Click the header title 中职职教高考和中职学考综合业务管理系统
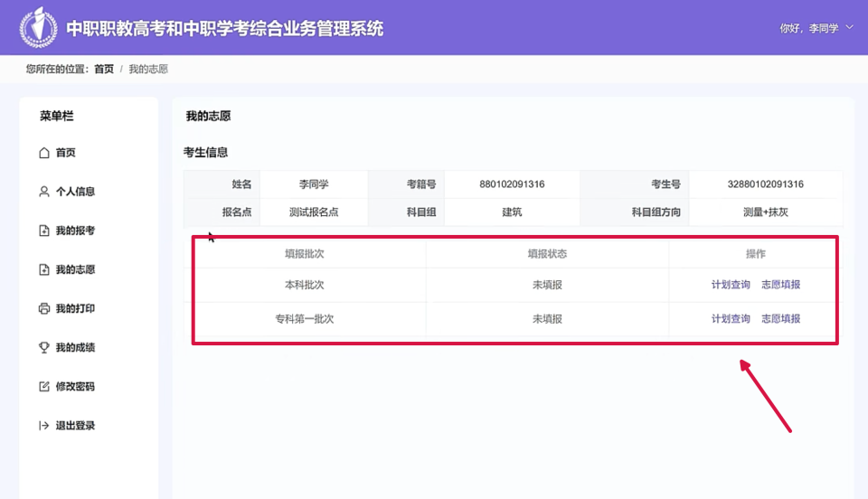Screen dimensions: 868x499 tap(225, 28)
